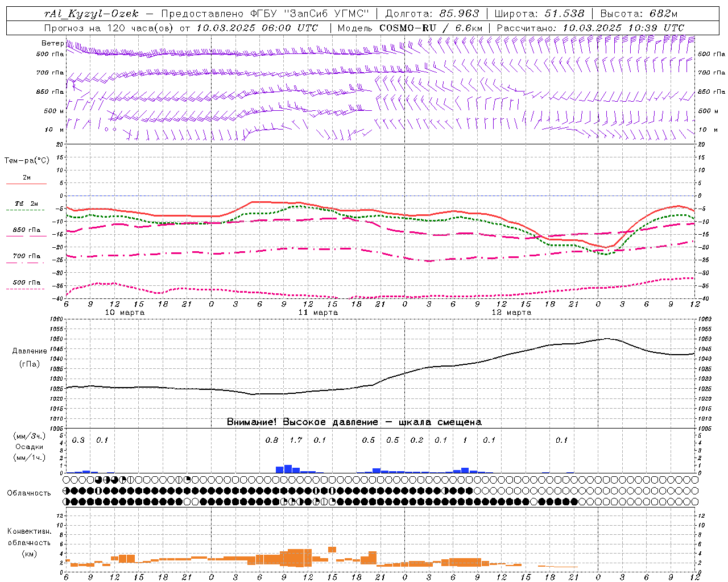Click the forecast start time 10.03.2025 06:00 UTC

coord(257,28)
